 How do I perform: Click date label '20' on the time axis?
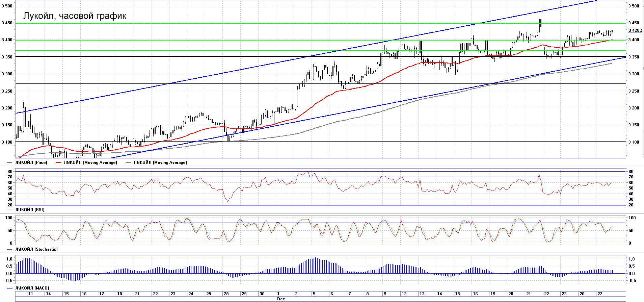coord(511,294)
